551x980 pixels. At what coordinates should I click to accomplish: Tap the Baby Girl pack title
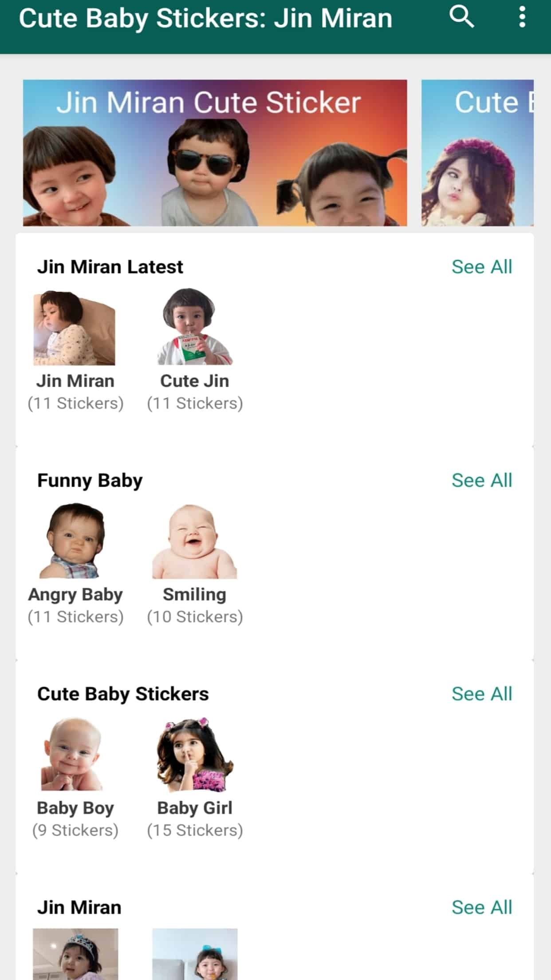[x=194, y=808]
